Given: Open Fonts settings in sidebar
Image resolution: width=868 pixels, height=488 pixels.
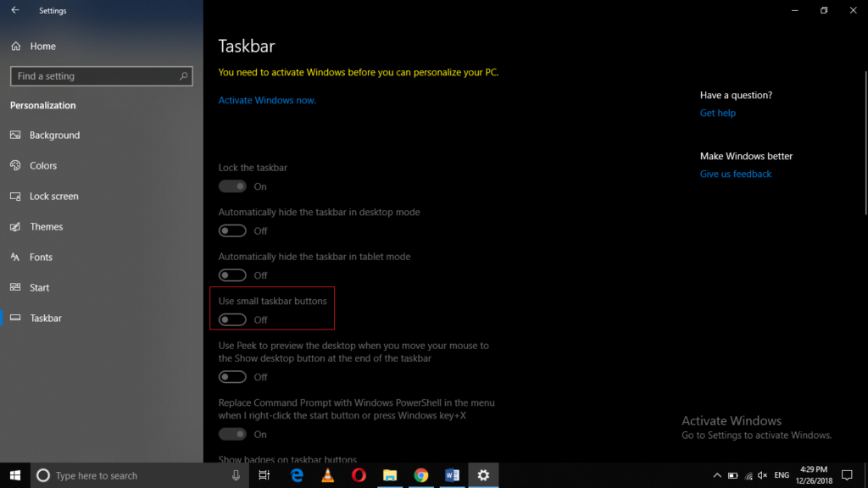Looking at the screenshot, I should tap(42, 257).
